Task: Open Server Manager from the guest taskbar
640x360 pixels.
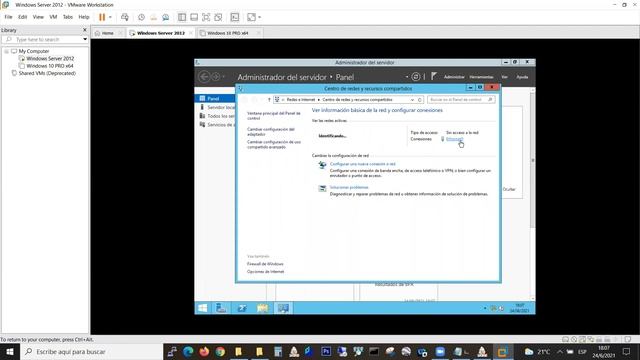Action: point(221,308)
